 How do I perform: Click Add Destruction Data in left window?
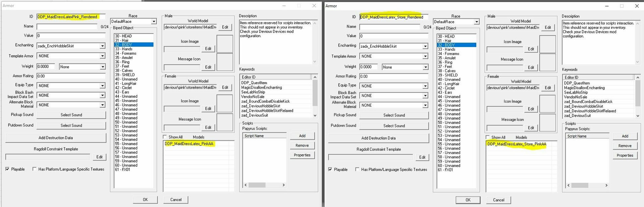coord(56,138)
